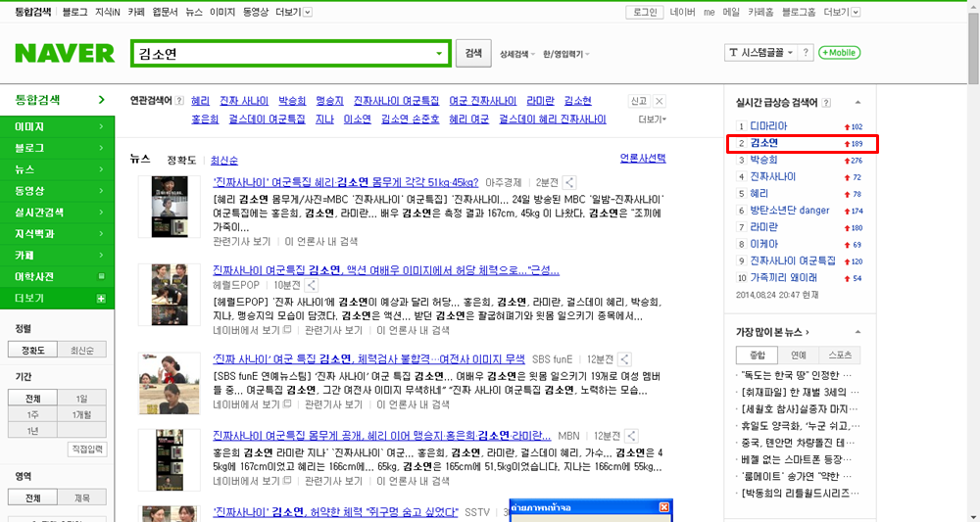The width and height of the screenshot is (980, 522).
Task: Expand 더보기 in the top right navigation
Action: (x=842, y=12)
